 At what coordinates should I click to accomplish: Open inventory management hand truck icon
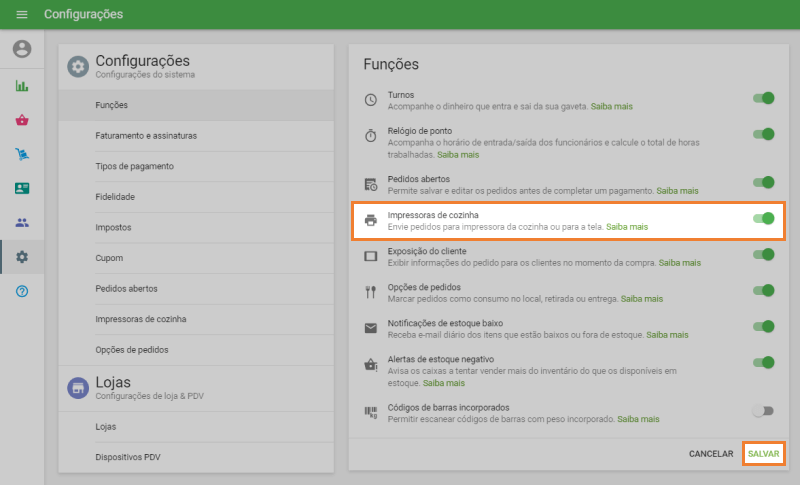[22, 154]
